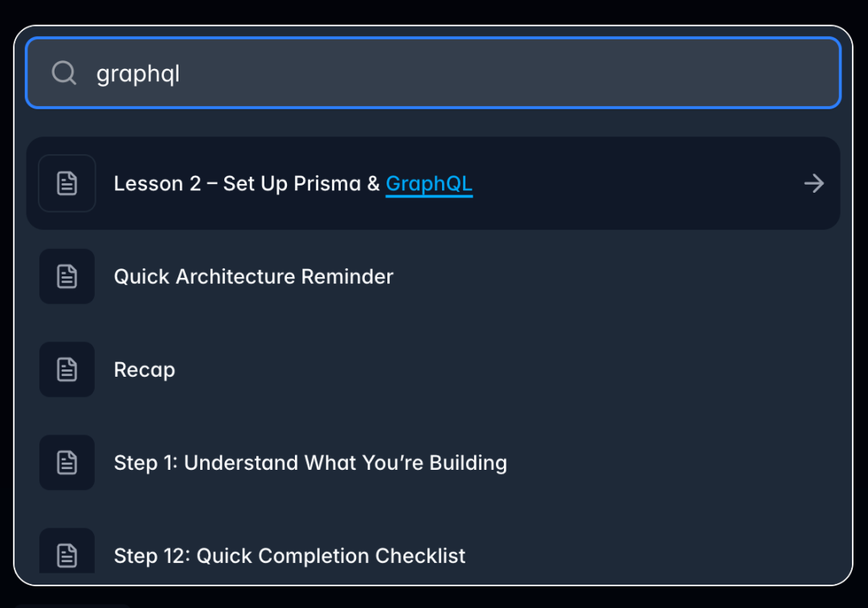Open Step 12: Quick Completion Checklist
This screenshot has height=608, width=868.
pyautogui.click(x=291, y=556)
